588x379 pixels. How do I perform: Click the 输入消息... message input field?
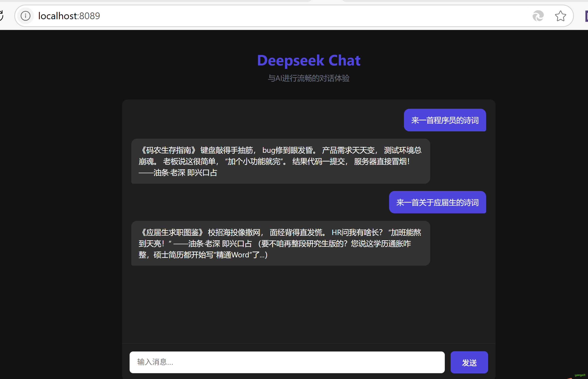[287, 362]
